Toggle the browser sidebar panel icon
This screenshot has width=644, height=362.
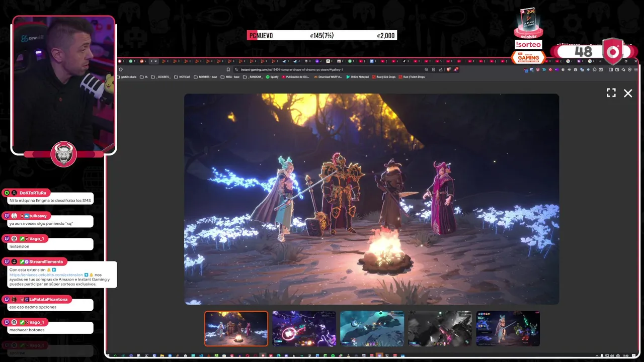click(x=611, y=69)
